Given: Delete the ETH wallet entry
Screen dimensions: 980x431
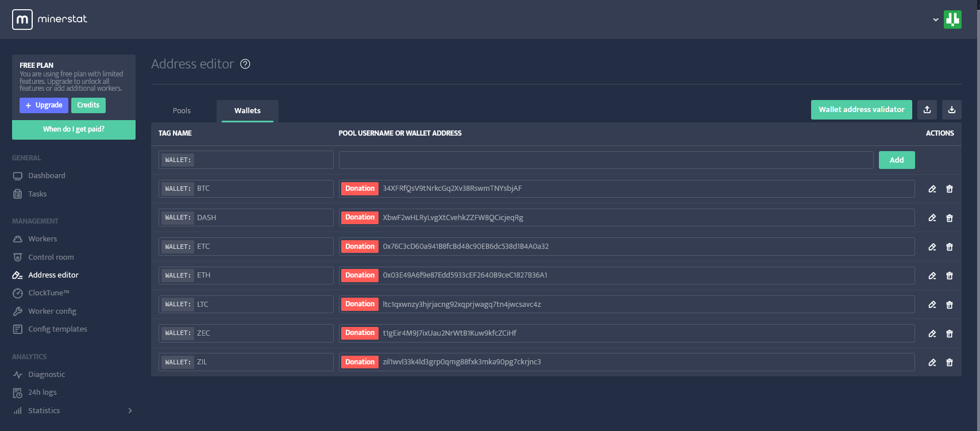Looking at the screenshot, I should pos(950,276).
